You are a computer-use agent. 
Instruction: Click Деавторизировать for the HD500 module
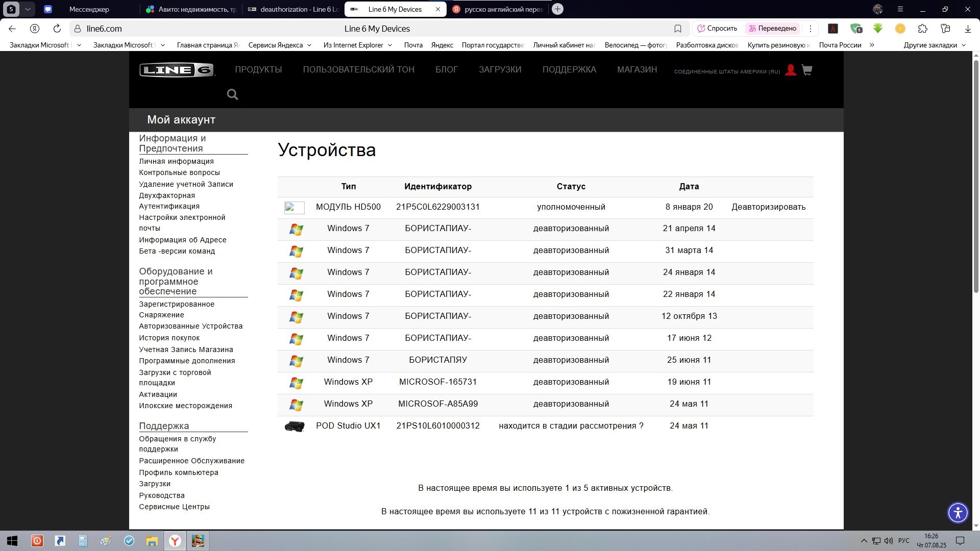pyautogui.click(x=768, y=207)
